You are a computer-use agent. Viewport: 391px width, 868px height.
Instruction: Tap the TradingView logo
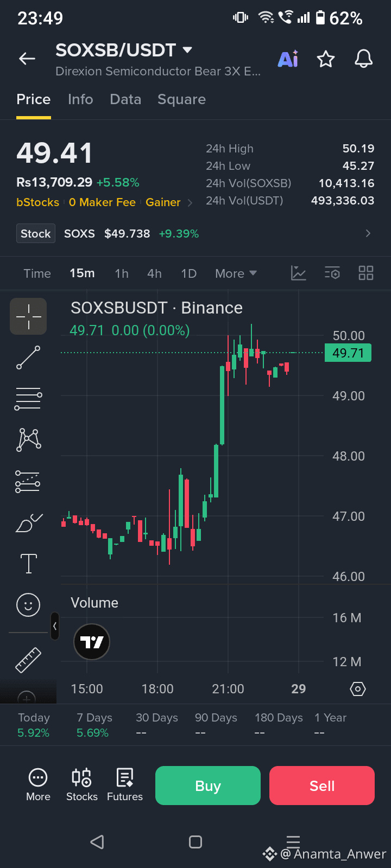(92, 642)
